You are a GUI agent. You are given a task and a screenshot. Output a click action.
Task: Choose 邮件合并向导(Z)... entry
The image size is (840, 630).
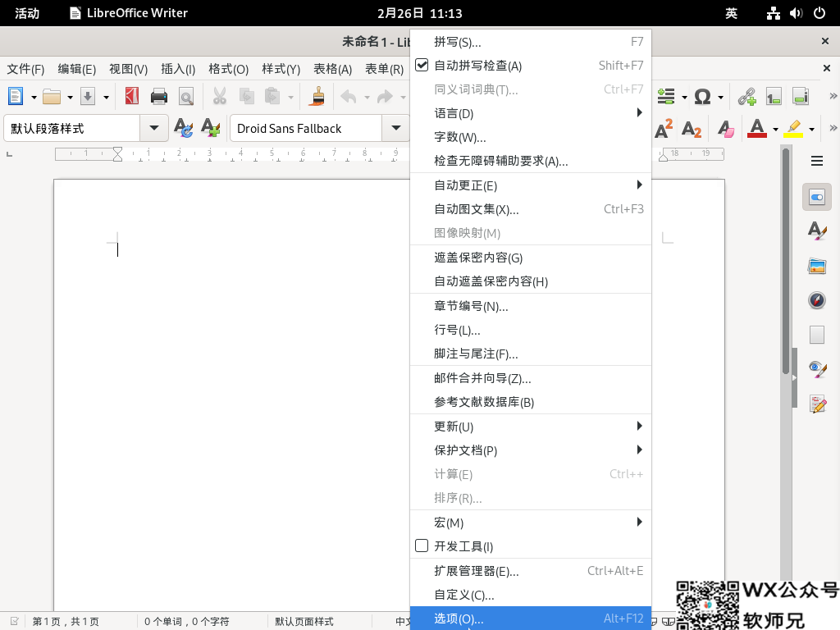(531, 378)
